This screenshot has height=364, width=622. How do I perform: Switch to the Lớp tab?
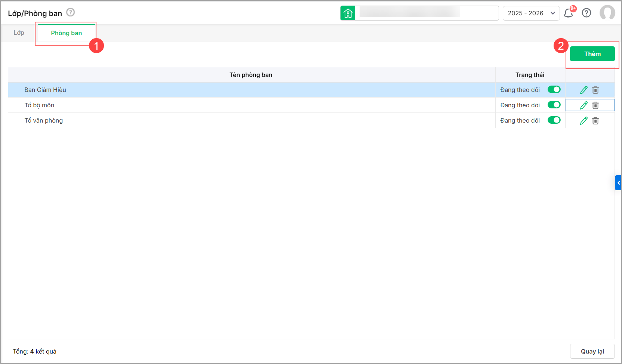pos(19,33)
